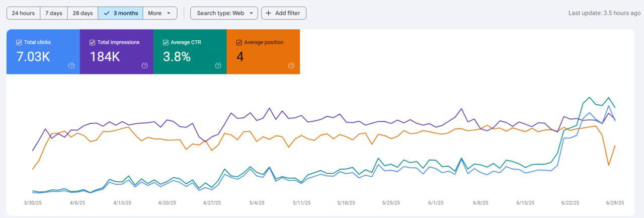Click the 6/22/25 date on chart axis
Screen dimensions: 644x218
coord(570,203)
